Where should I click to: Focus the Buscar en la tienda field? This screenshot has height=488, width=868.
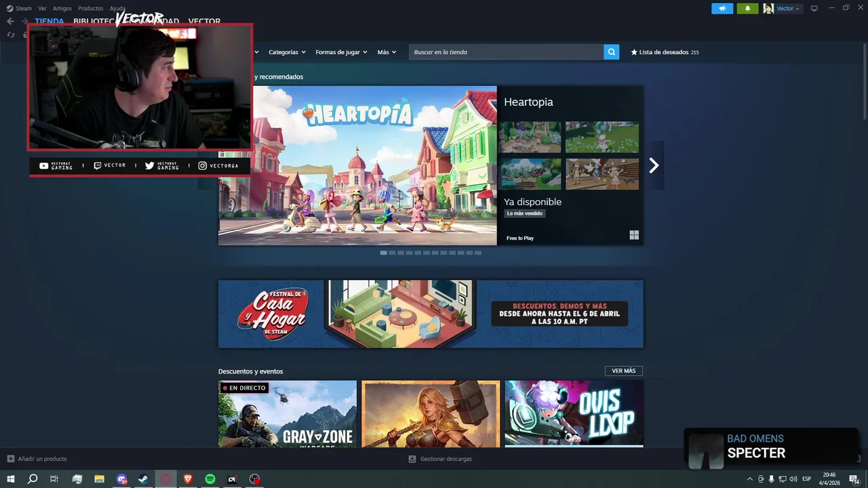click(x=506, y=52)
